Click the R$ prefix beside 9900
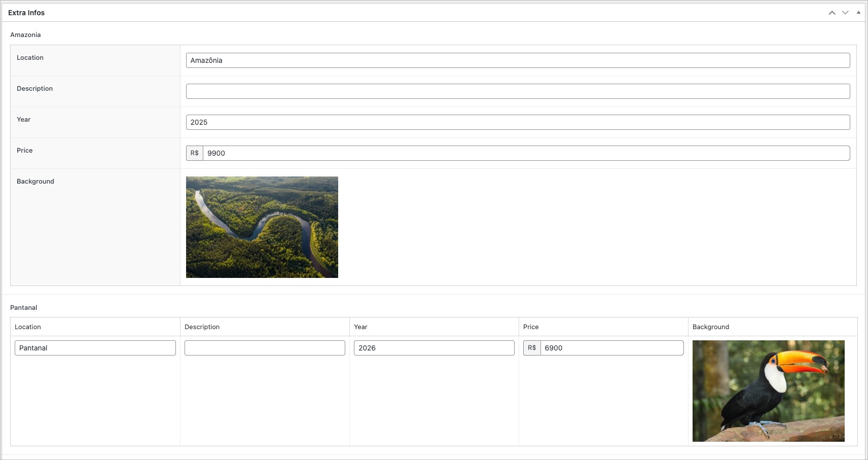The image size is (868, 460). pyautogui.click(x=195, y=153)
